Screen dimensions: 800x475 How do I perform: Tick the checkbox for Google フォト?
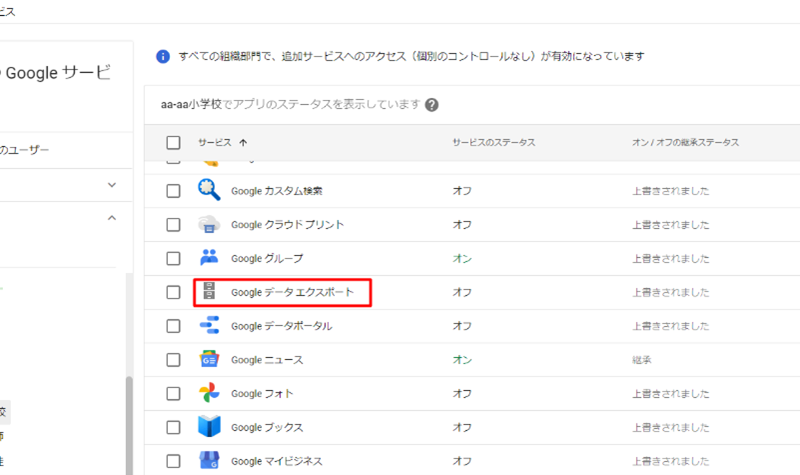173,393
